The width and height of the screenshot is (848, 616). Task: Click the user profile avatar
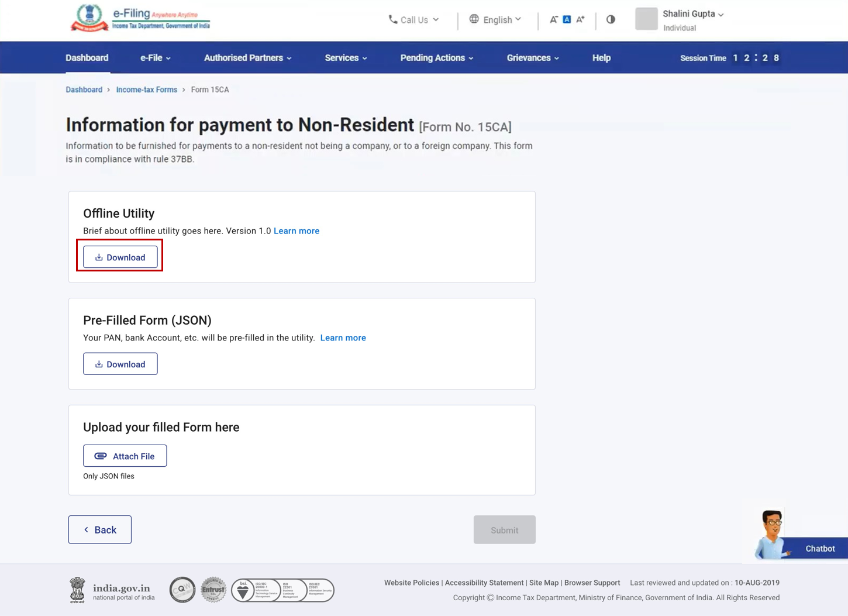point(646,19)
